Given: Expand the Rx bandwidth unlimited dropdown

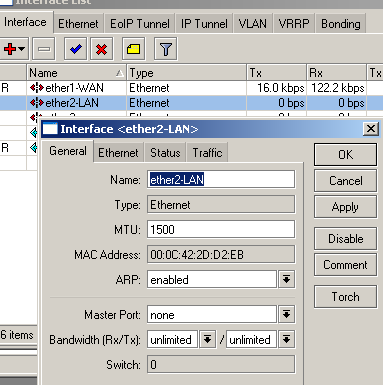Looking at the screenshot, I should point(207,339).
